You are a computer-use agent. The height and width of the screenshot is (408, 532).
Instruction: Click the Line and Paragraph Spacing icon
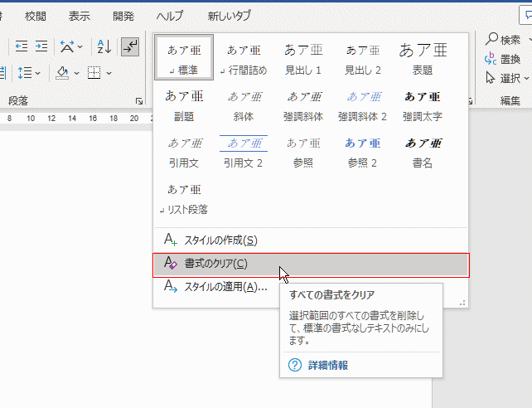pyautogui.click(x=25, y=73)
